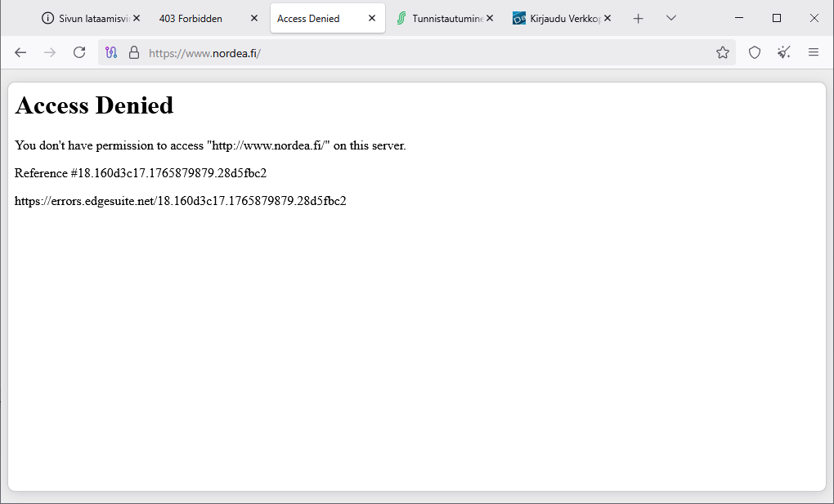Click the Access Denied heading
The image size is (834, 504).
pyautogui.click(x=94, y=105)
